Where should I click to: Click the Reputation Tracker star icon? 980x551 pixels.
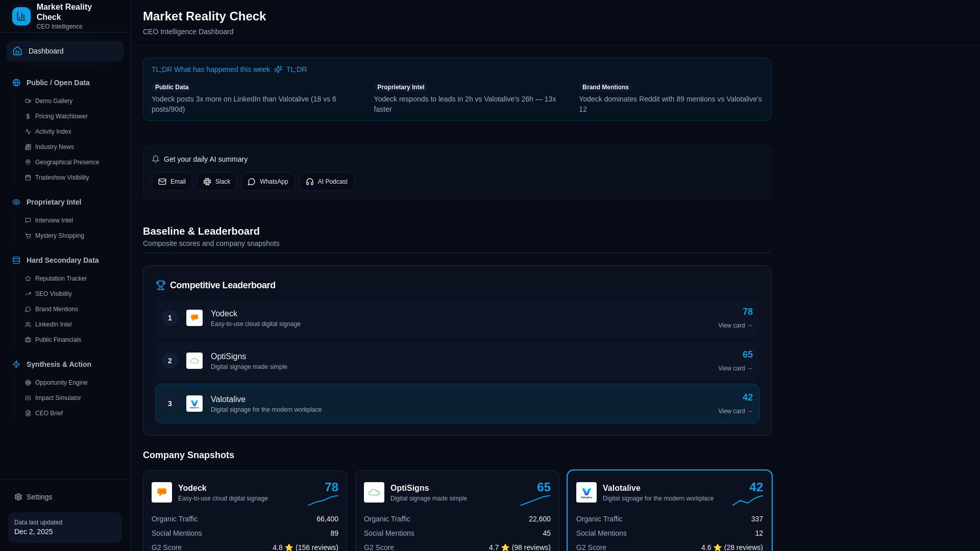28,279
